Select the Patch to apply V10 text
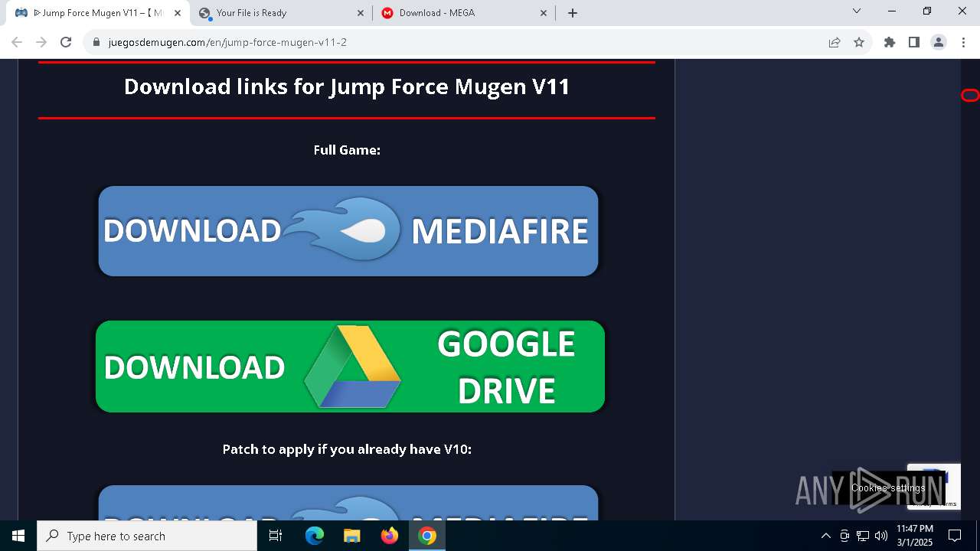The image size is (980, 551). [x=347, y=449]
